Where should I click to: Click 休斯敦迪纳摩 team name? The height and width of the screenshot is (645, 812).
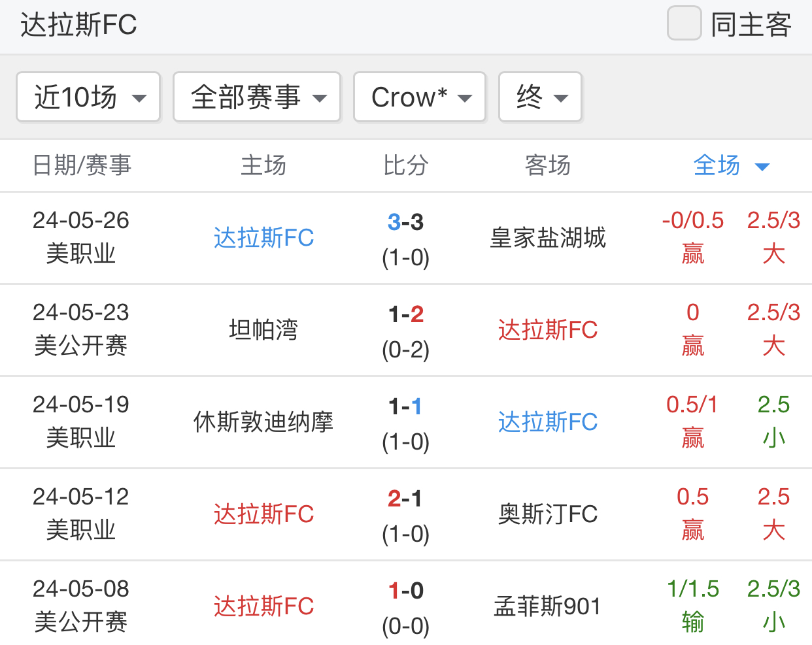click(x=263, y=422)
